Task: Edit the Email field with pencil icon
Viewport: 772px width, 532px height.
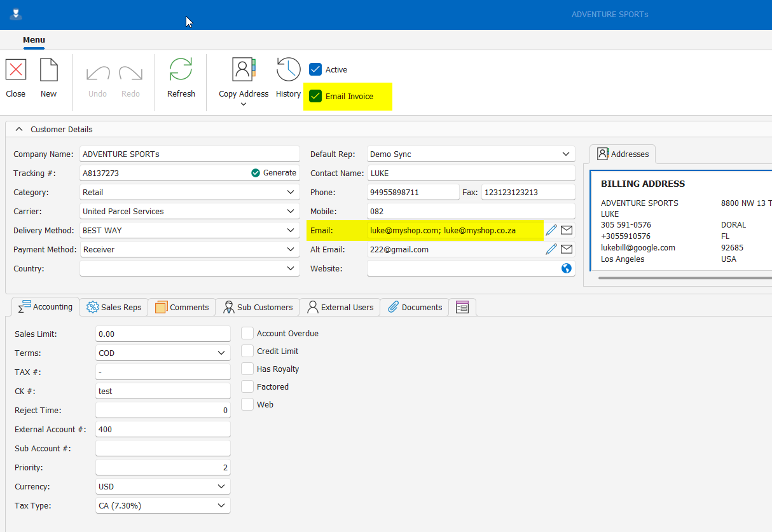Action: tap(551, 230)
